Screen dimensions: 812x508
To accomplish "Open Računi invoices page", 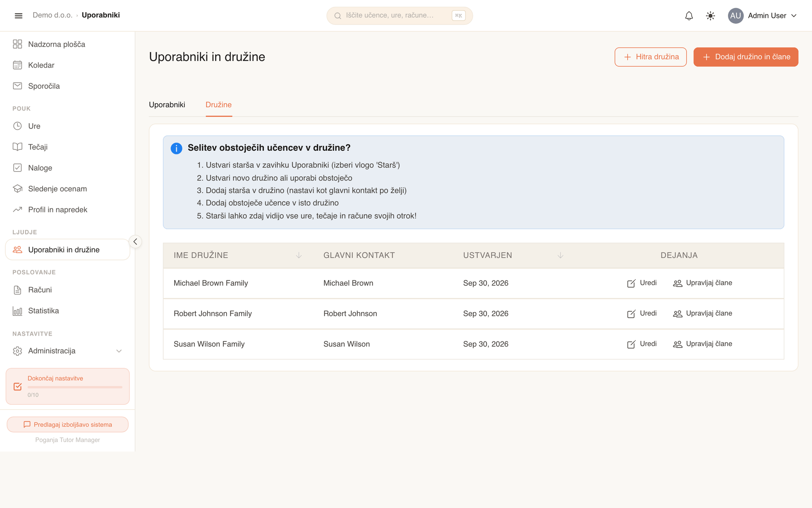I will tap(67, 290).
